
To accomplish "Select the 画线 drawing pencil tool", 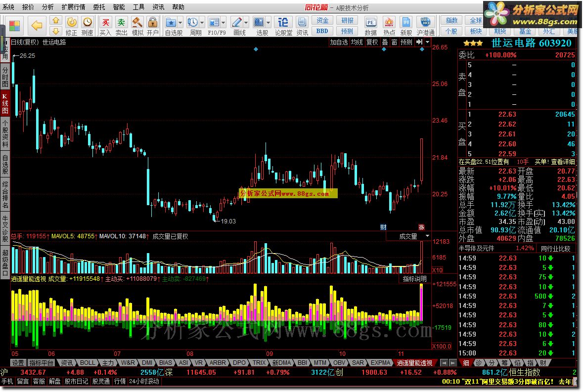I will click(237, 23).
